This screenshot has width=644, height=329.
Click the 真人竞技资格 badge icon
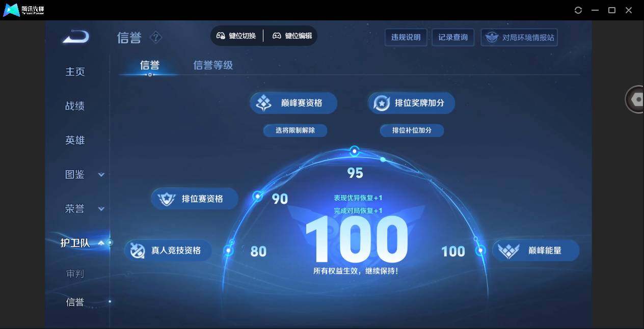[138, 250]
